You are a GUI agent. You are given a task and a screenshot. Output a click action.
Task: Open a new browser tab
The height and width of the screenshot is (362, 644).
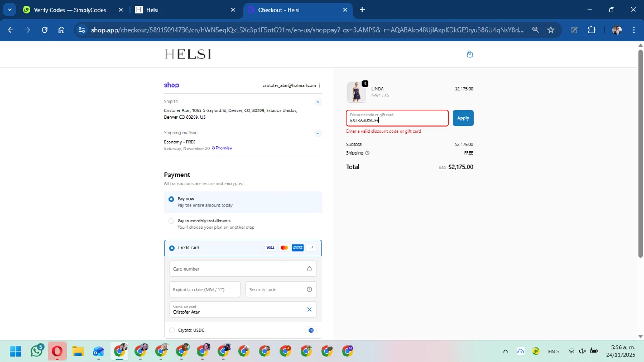pos(362,10)
